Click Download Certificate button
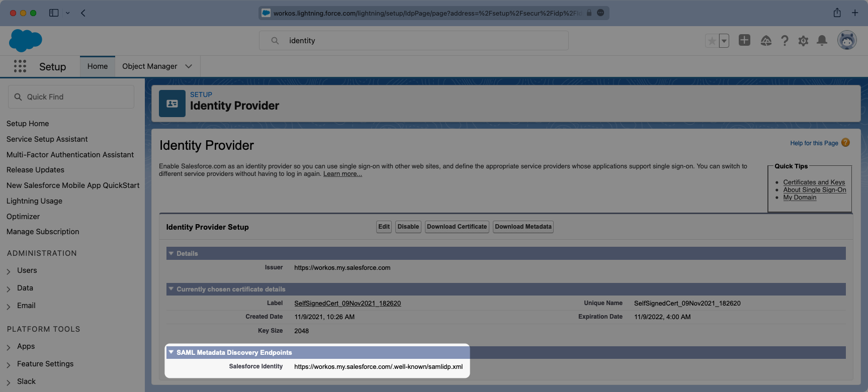868x392 pixels. [x=457, y=227]
